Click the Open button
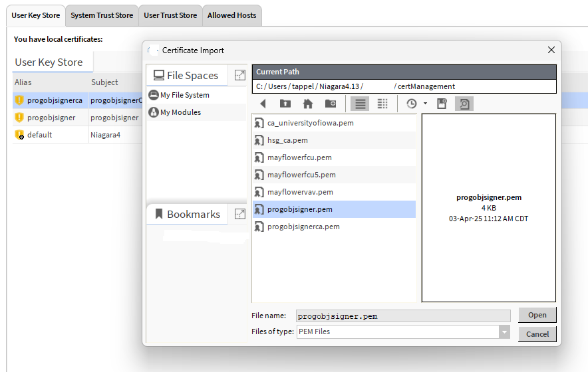 (537, 315)
